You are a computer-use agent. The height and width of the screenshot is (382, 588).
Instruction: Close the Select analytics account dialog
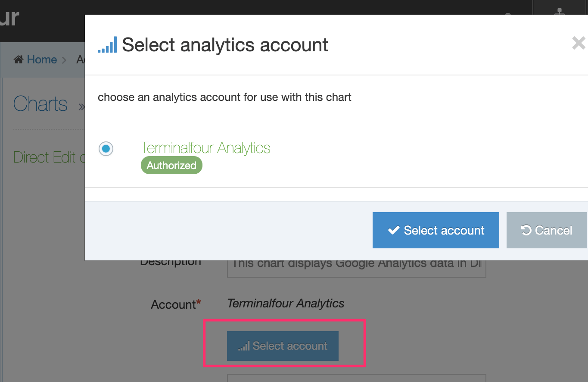[578, 43]
